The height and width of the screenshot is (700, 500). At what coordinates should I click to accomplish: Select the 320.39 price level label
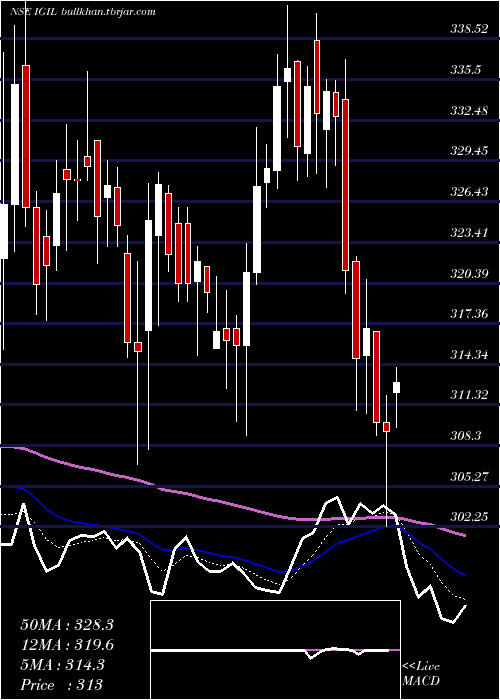pos(470,273)
